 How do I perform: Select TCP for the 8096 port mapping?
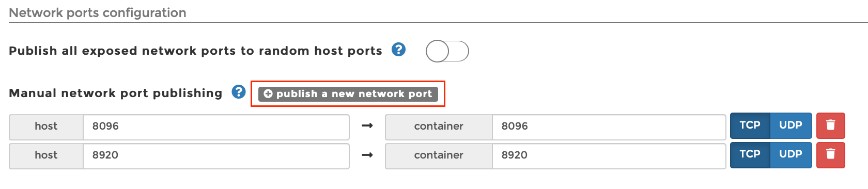click(750, 125)
